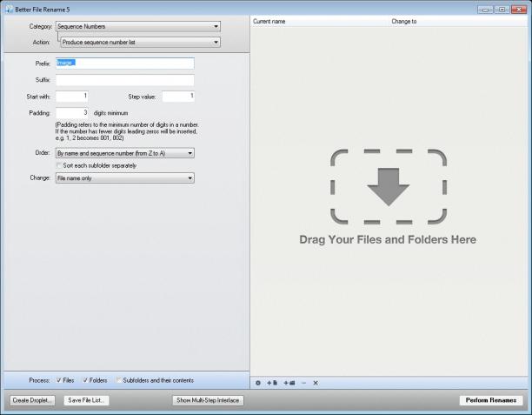Screen dimensions: 532x415
Task: Click the 'digits minimum' label
Action: (110, 113)
